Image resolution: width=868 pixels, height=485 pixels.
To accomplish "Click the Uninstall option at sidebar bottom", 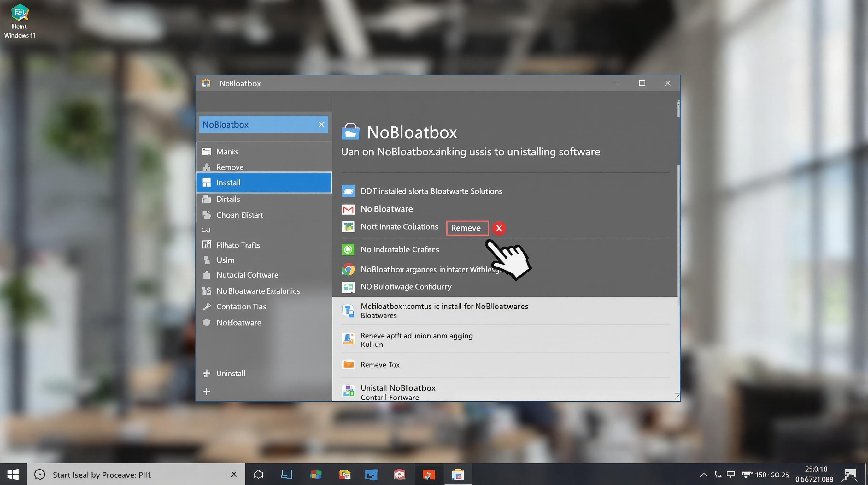I will click(x=231, y=373).
